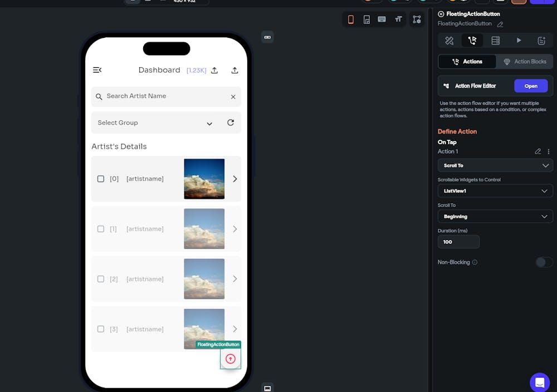
Task: Click the [artistname] text in row [1]
Action: [x=145, y=229]
